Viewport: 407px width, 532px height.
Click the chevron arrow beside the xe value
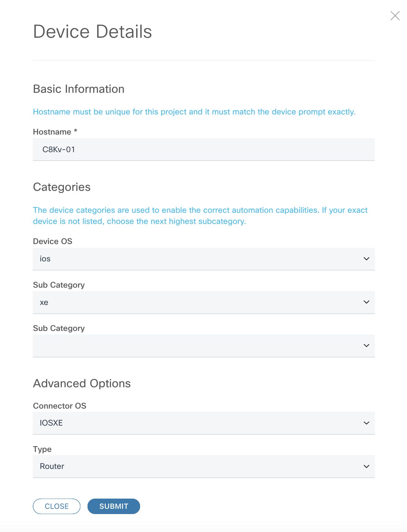pos(366,302)
